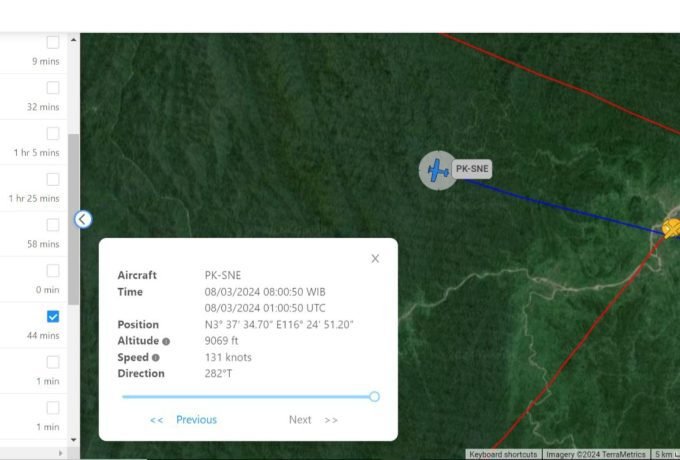Go to Previous track point
Screen dimensions: 680x460
[x=196, y=420]
